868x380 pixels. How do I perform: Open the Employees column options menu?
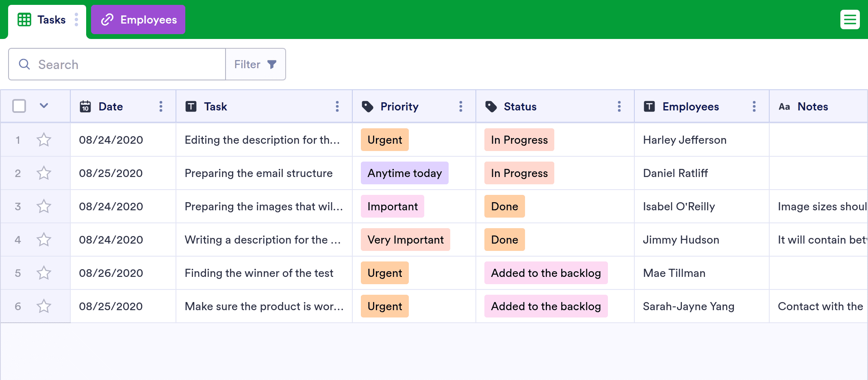click(x=754, y=106)
